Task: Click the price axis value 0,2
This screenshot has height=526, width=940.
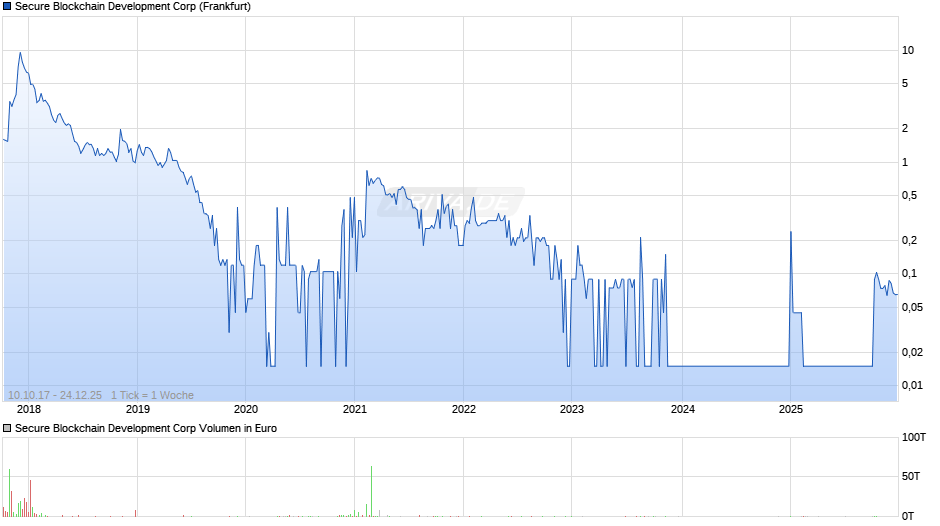Action: 909,241
